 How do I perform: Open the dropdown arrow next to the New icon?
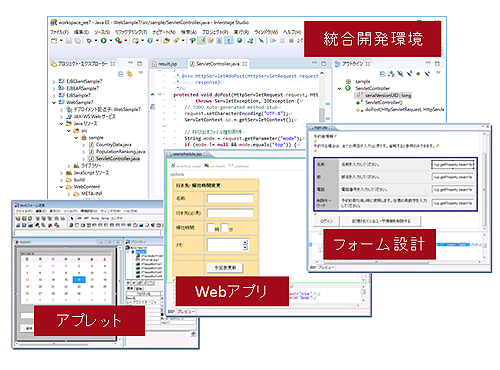pos(61,41)
